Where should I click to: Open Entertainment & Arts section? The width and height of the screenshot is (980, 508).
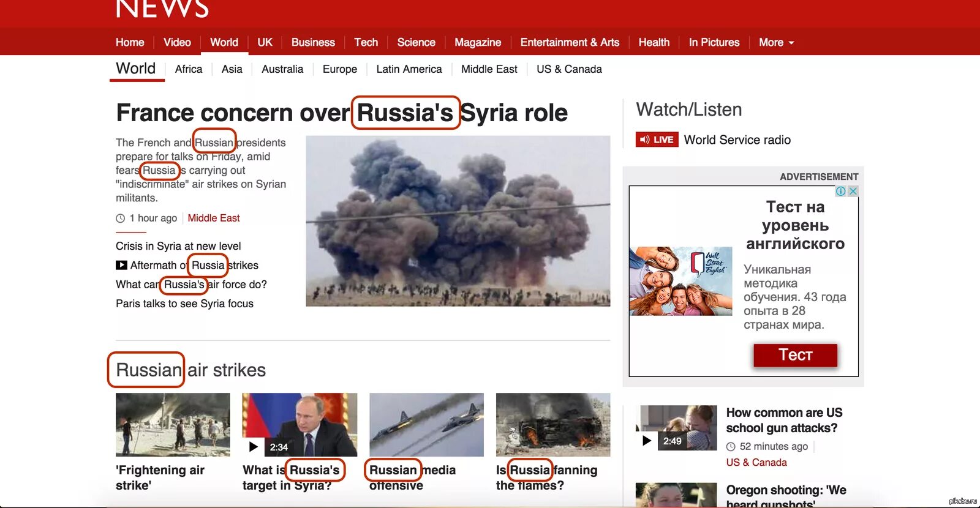[x=570, y=42]
